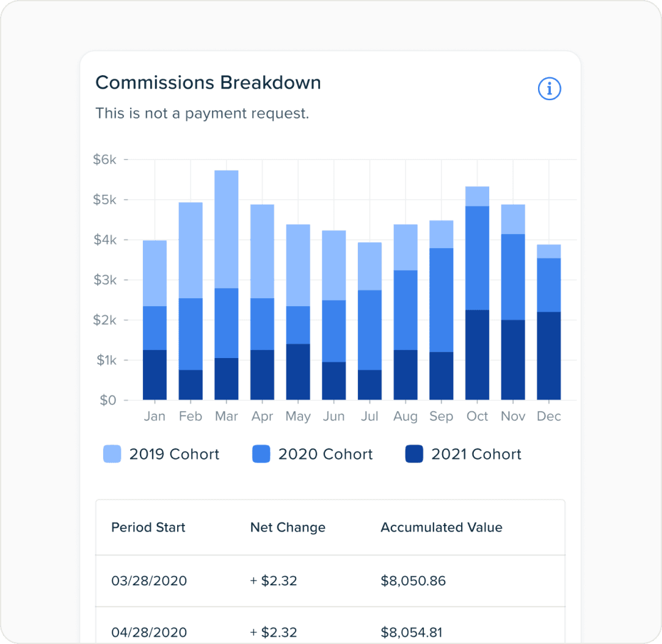662x644 pixels.
Task: Click the $4k axis label
Action: point(104,240)
